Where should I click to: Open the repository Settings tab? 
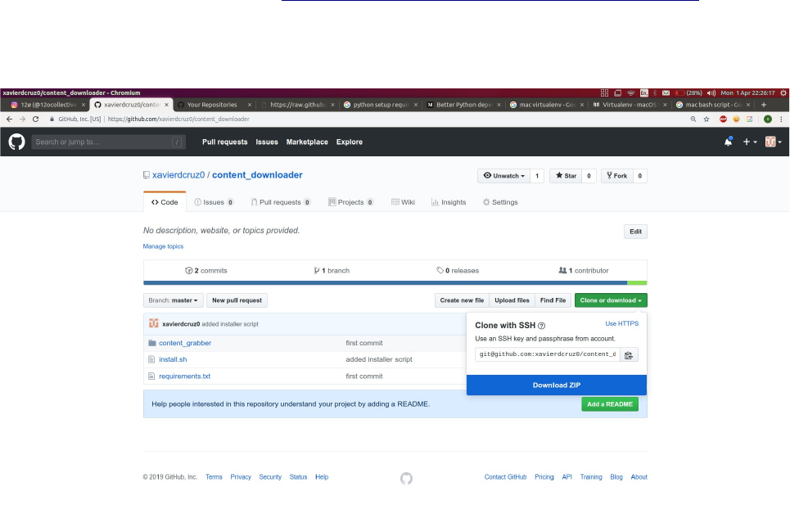[x=500, y=202]
